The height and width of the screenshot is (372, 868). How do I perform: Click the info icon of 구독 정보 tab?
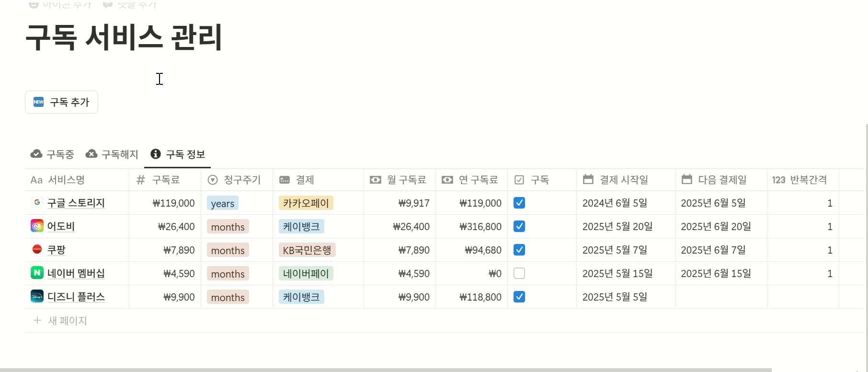tap(156, 154)
